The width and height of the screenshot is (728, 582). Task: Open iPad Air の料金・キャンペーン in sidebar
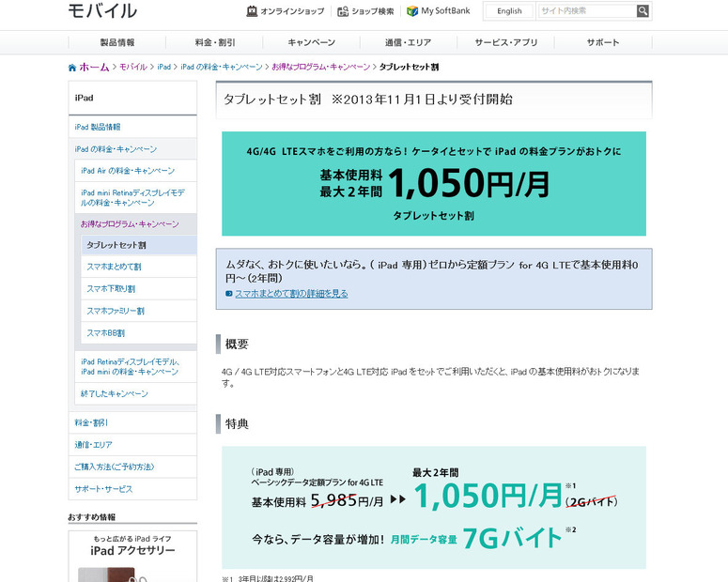[x=135, y=170]
